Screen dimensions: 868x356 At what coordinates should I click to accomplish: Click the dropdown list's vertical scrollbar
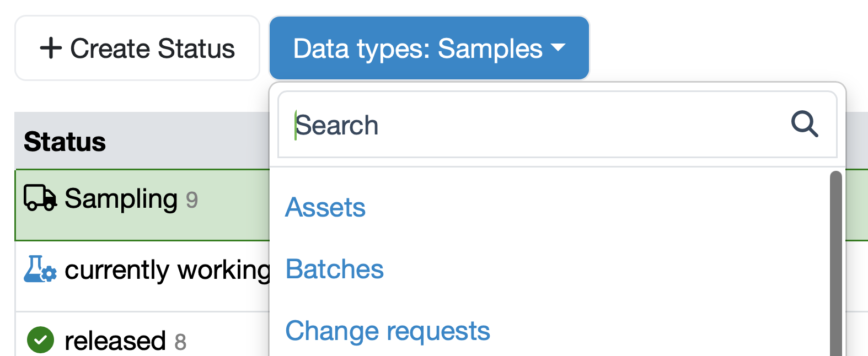[x=835, y=265]
